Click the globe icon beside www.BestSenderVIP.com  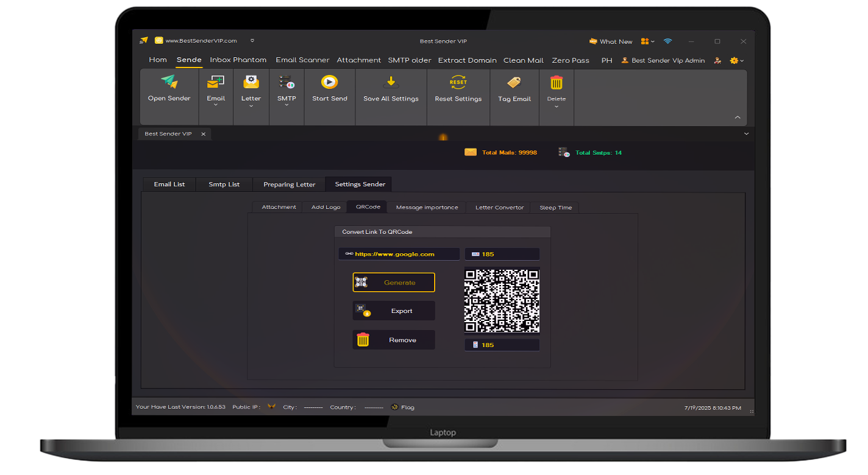[x=158, y=41]
